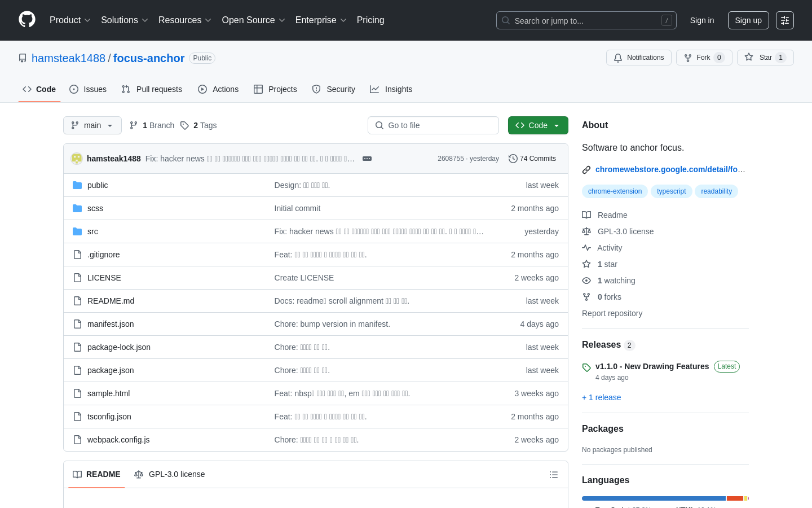Open the 74 Commits link
This screenshot has height=508, width=812.
(x=532, y=159)
